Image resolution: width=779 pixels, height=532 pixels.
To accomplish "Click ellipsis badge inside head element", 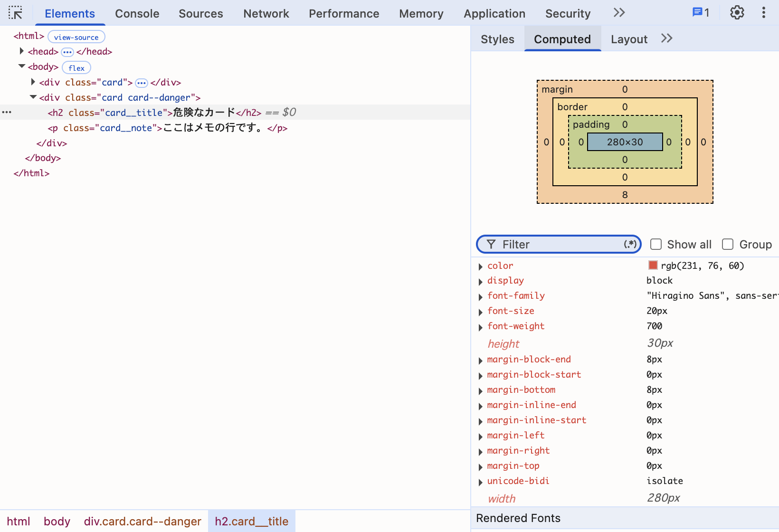I will [x=67, y=52].
